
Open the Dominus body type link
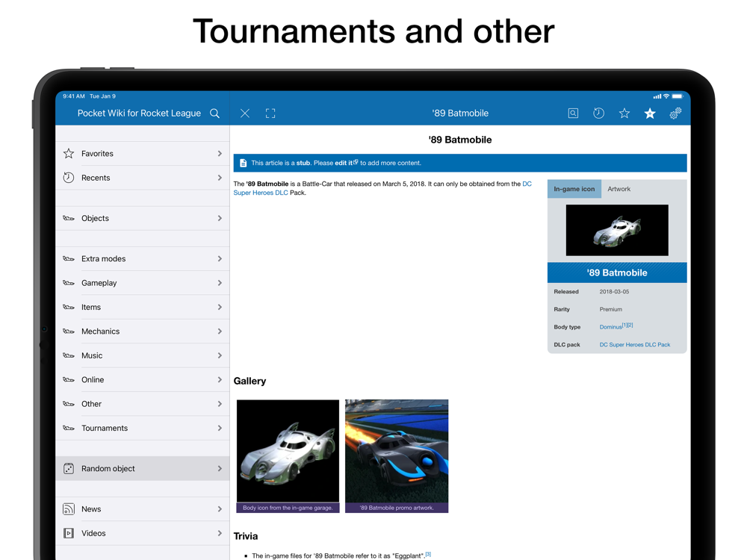tap(610, 327)
